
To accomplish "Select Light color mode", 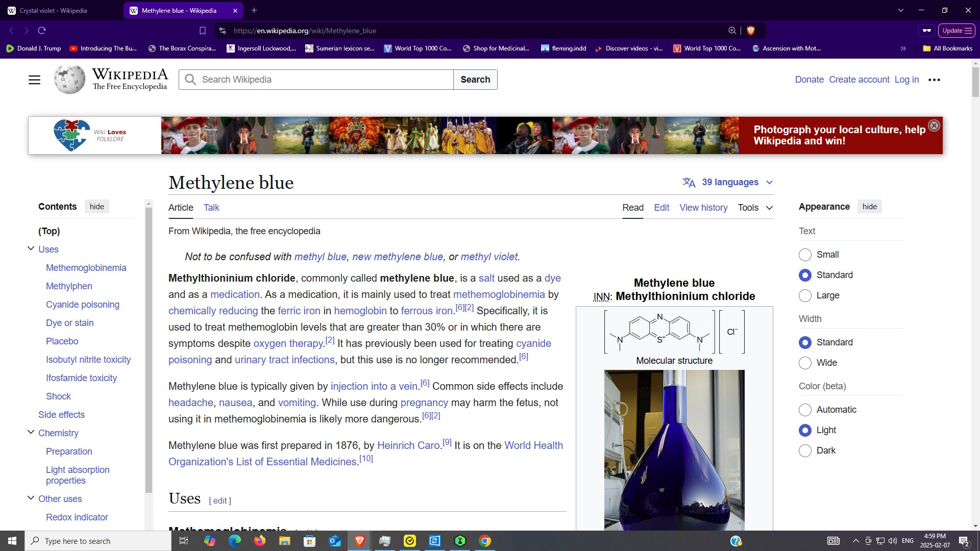I will [805, 430].
